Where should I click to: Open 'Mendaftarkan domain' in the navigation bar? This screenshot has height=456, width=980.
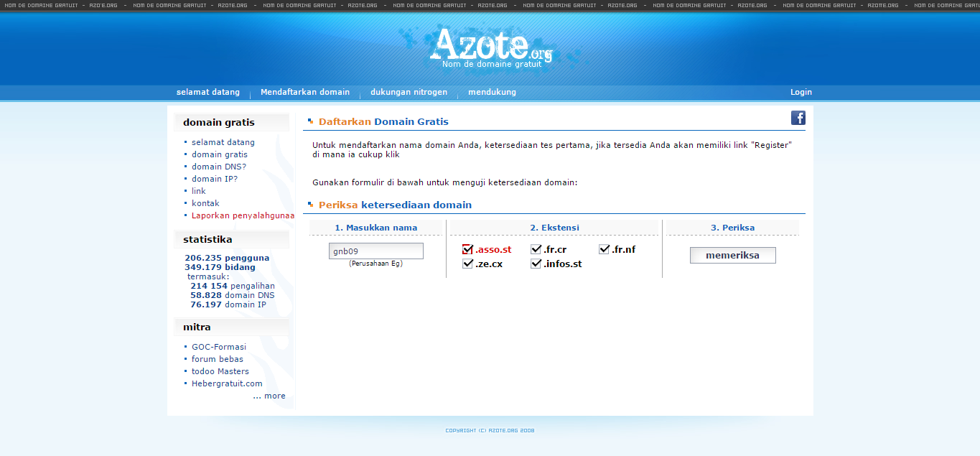pyautogui.click(x=305, y=92)
